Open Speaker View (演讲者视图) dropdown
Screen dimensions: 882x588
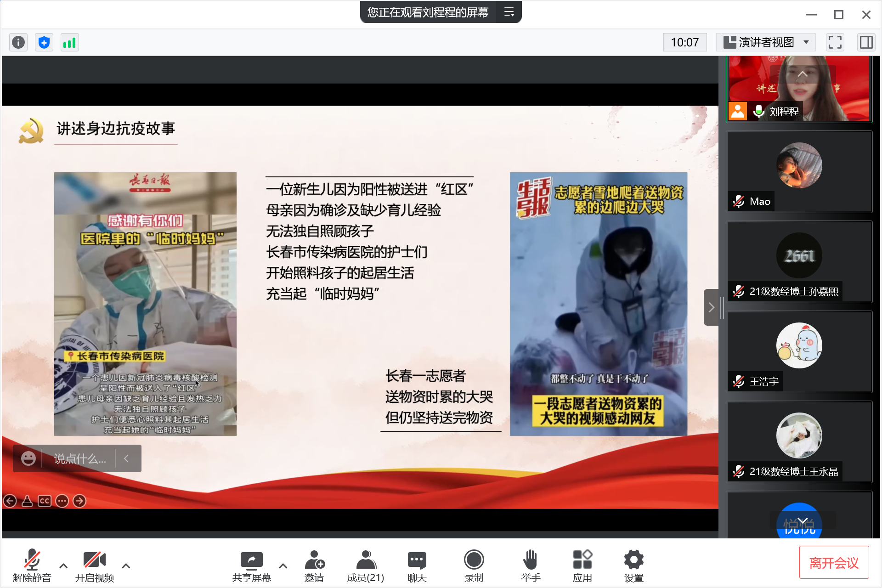pos(766,42)
